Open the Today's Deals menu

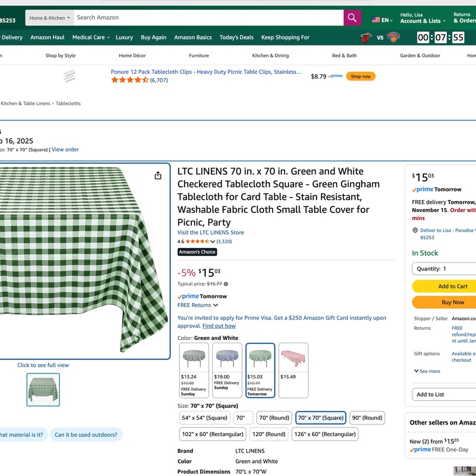click(236, 37)
